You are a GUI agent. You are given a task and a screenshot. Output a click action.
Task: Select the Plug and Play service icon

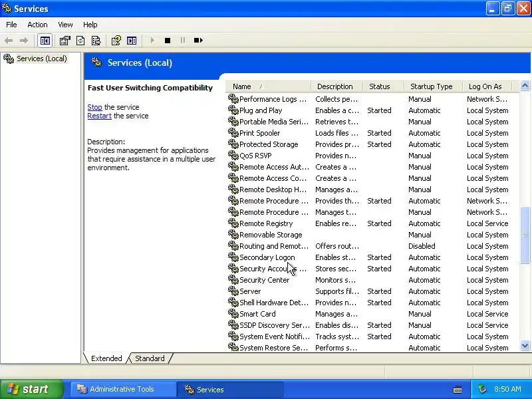233,110
